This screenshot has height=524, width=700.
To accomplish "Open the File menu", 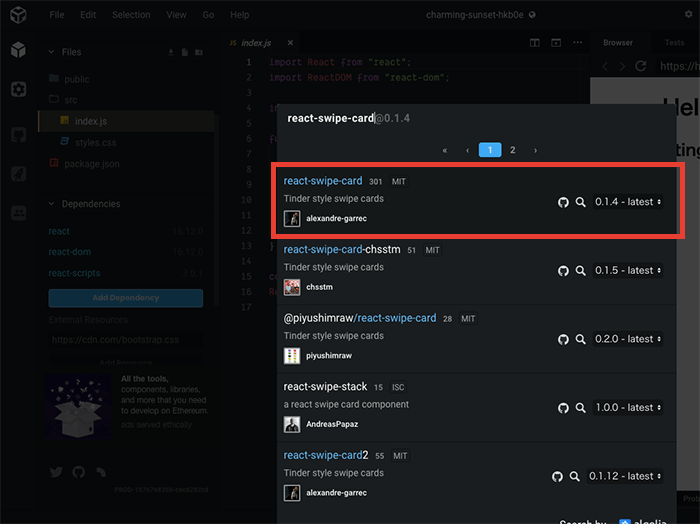I will tap(57, 15).
